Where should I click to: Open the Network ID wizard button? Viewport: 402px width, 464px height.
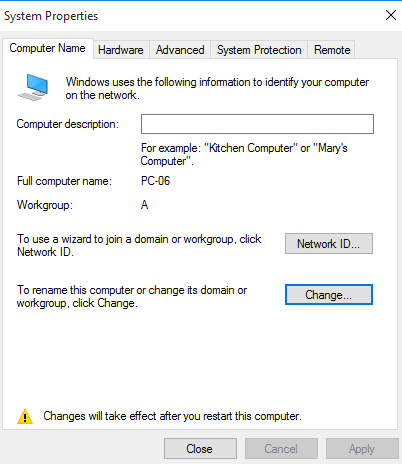click(x=329, y=244)
